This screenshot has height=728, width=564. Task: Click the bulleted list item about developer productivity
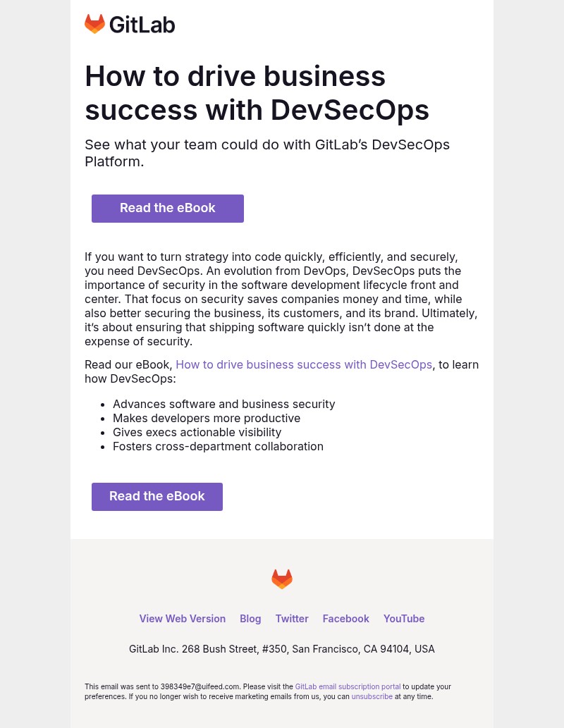point(207,418)
